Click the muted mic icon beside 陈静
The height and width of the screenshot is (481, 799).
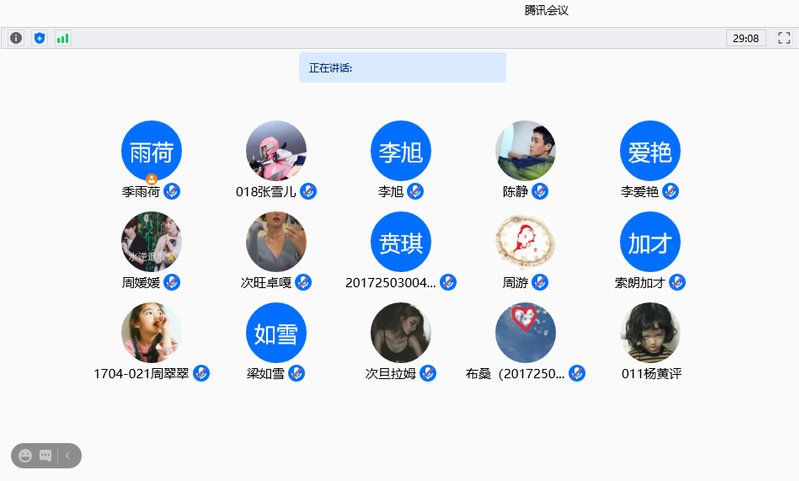[541, 191]
